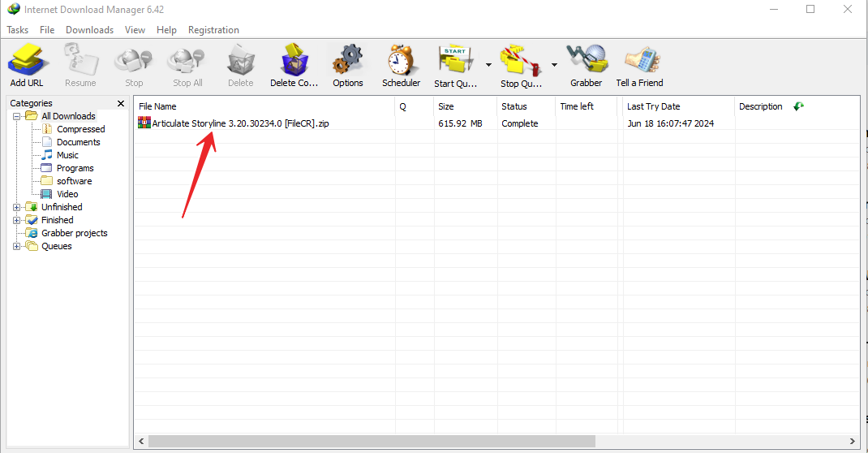Expand the Queues tree node
The height and width of the screenshot is (453, 868).
click(16, 247)
